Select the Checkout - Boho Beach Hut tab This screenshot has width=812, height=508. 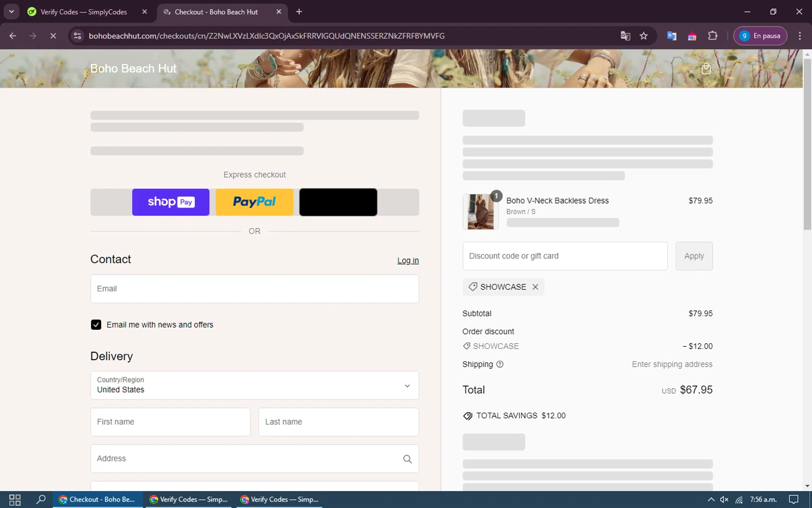[x=216, y=12]
